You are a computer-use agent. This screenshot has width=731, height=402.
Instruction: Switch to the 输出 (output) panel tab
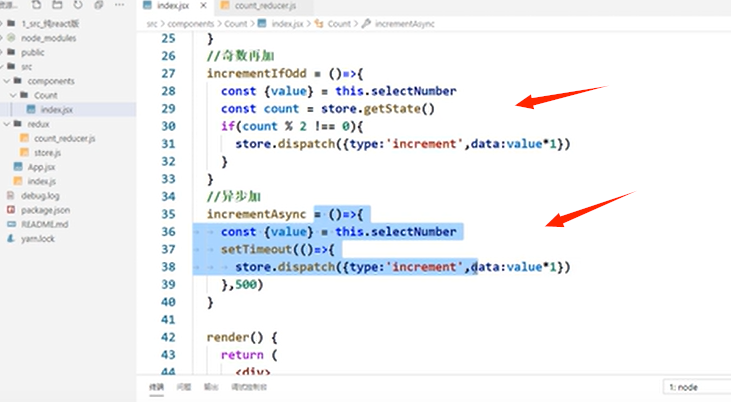[211, 387]
